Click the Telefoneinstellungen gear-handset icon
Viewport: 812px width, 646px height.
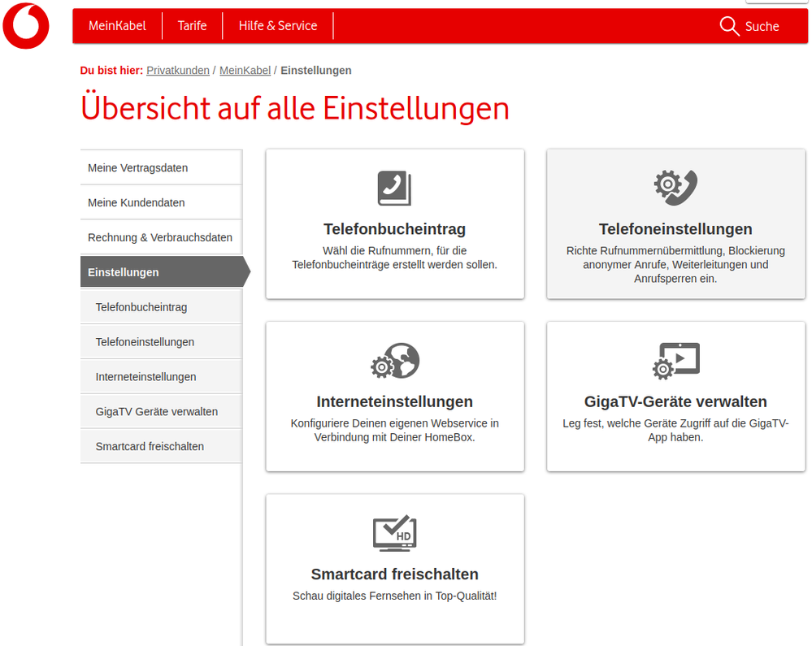[x=675, y=188]
